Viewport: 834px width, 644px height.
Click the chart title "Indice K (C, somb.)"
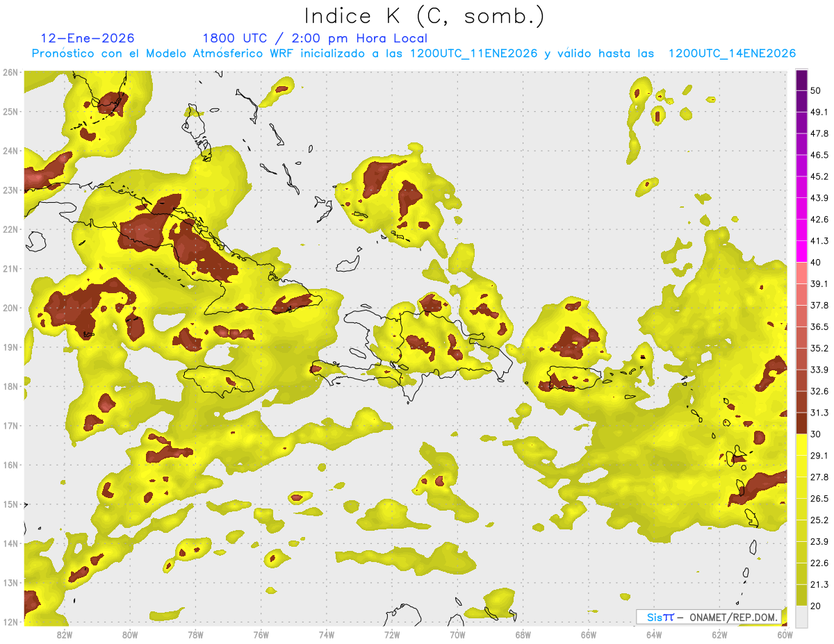coord(424,17)
